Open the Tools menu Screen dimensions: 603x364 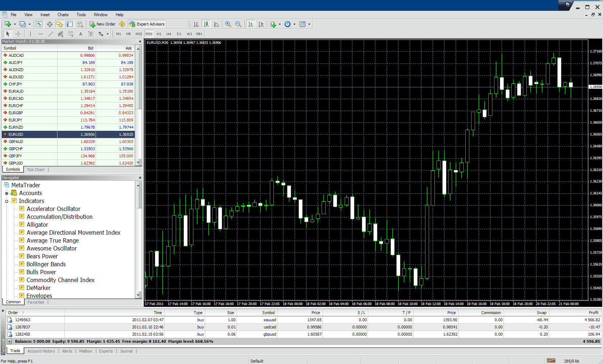click(81, 15)
